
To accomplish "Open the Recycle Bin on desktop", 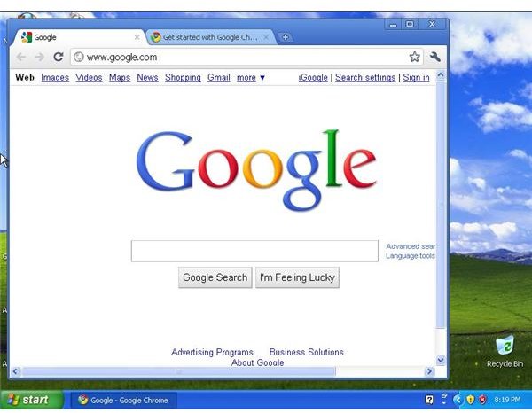I will pyautogui.click(x=505, y=351).
